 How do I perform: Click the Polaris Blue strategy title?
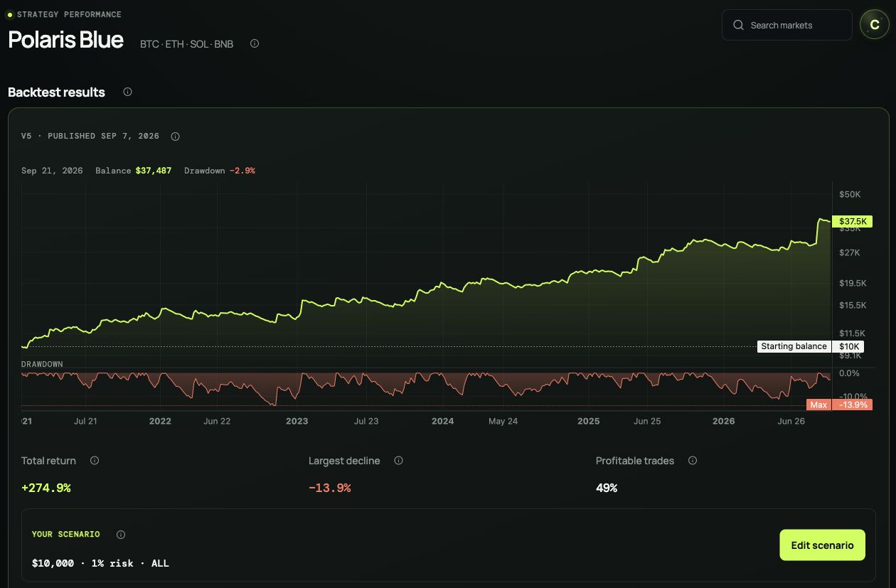click(65, 40)
